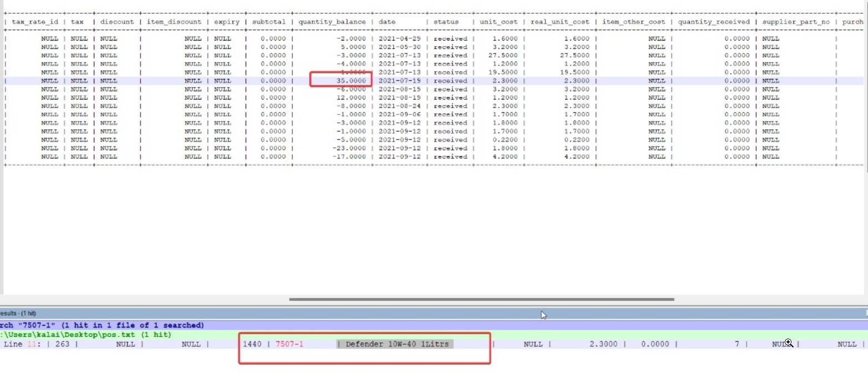The height and width of the screenshot is (383, 868).
Task: Click the date 2021-07-19
Action: pos(399,81)
